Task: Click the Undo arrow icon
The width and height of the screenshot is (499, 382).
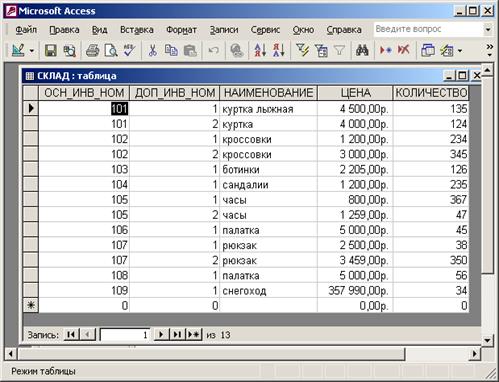Action: tap(213, 51)
